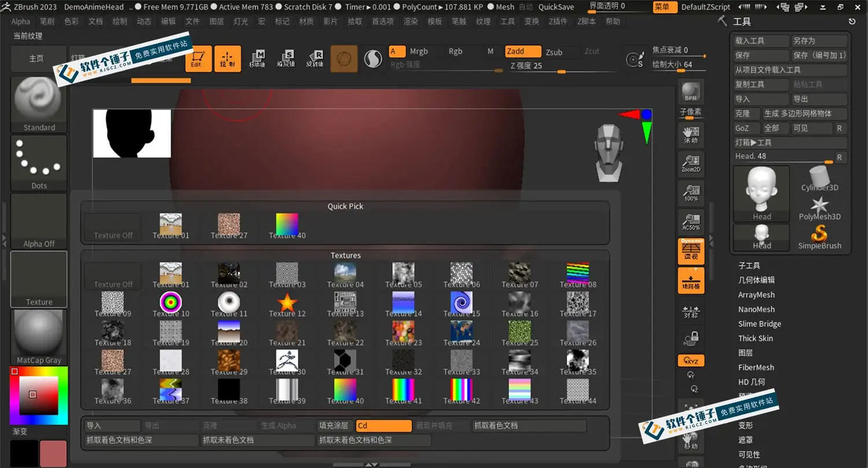Toggle the XYZ rotation mode
The image size is (868, 468).
691,360
